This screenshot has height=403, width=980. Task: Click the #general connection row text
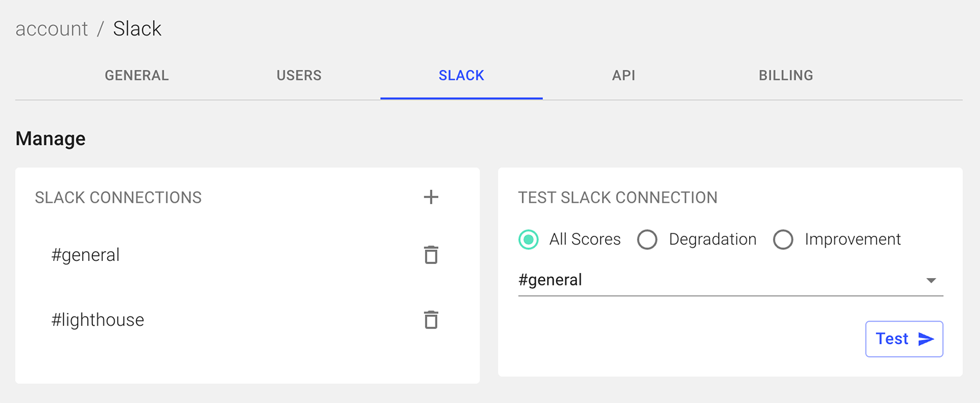pos(86,255)
